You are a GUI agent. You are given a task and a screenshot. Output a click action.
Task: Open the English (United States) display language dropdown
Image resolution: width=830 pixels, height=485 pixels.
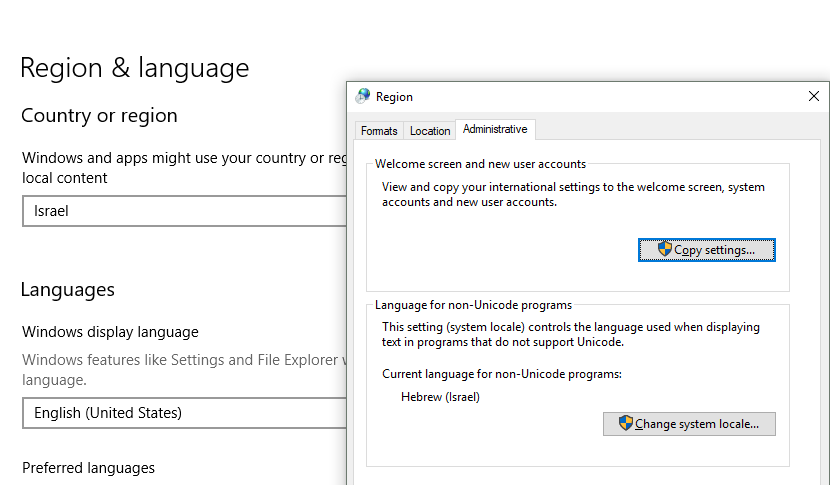pos(184,413)
